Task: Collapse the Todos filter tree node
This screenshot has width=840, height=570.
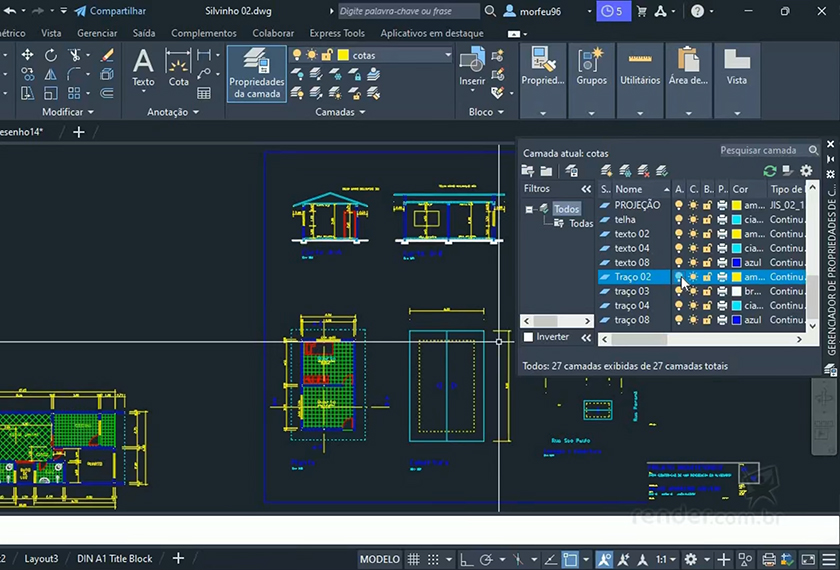Action: (x=529, y=209)
